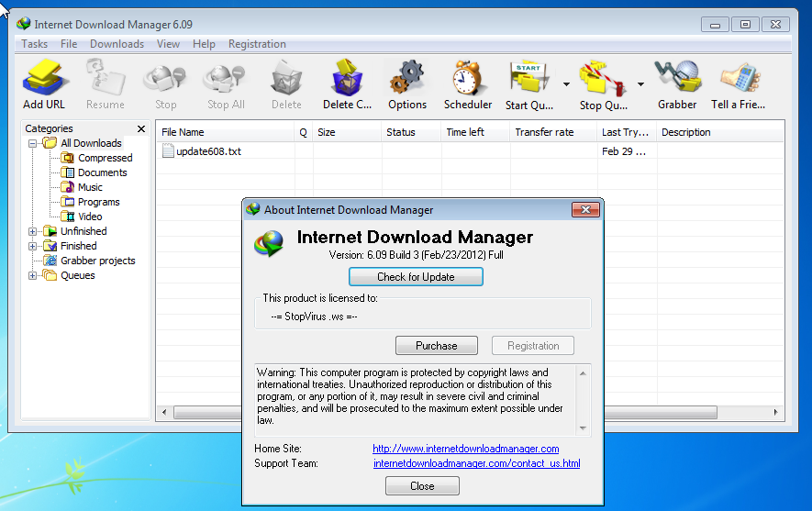The height and width of the screenshot is (511, 812).
Task: Sort by Last Try column header
Action: [628, 132]
